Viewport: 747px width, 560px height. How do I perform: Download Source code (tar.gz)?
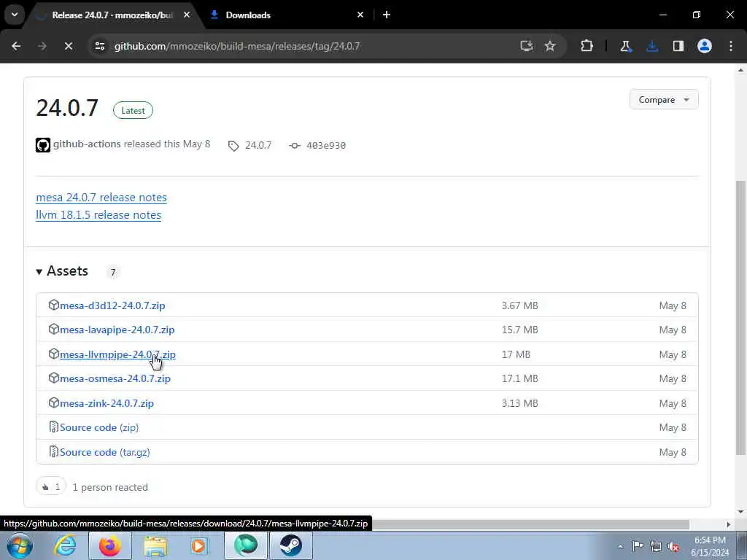[105, 452]
